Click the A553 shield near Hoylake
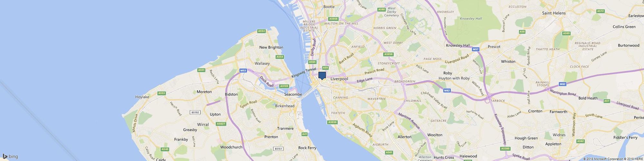644x161 pixels. tap(162, 93)
